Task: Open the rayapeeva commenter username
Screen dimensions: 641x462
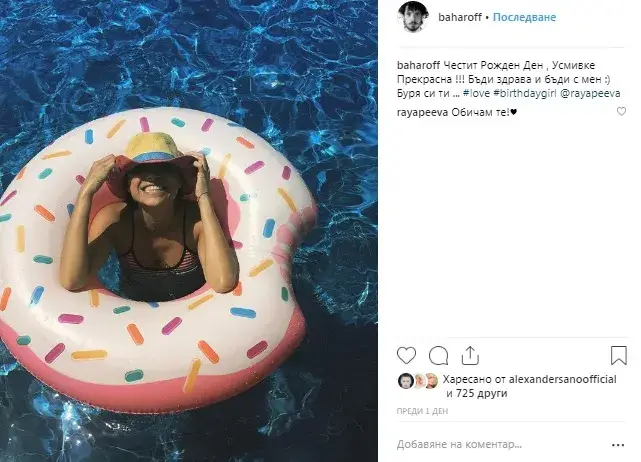Action: pyautogui.click(x=422, y=112)
